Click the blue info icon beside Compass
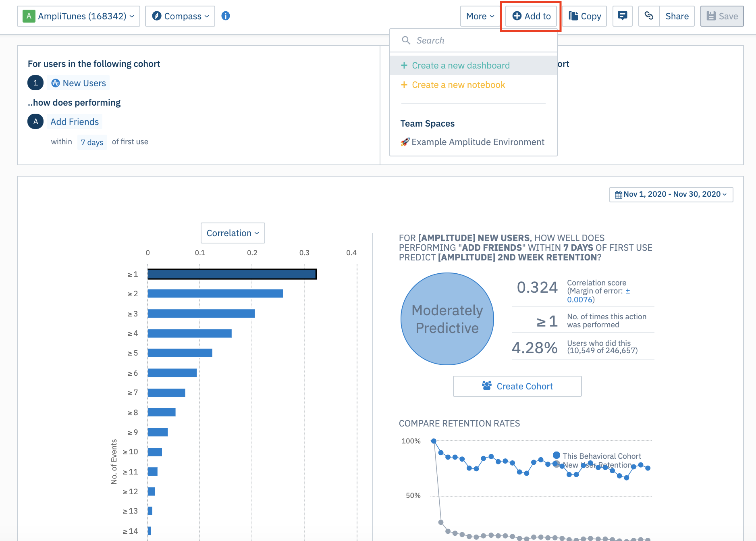Image resolution: width=756 pixels, height=541 pixels. pyautogui.click(x=226, y=16)
